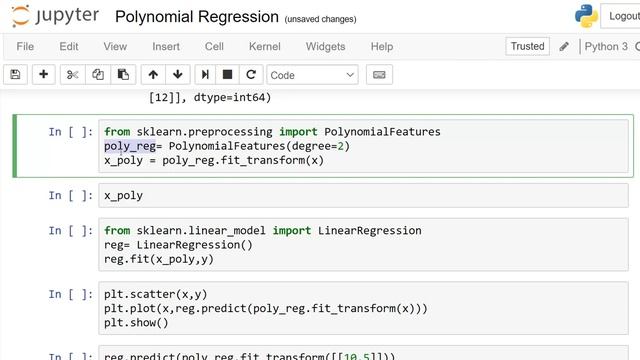Screen dimensions: 640x360
Task: Click in the PolynomialFeatures import cell
Action: [x=363, y=146]
